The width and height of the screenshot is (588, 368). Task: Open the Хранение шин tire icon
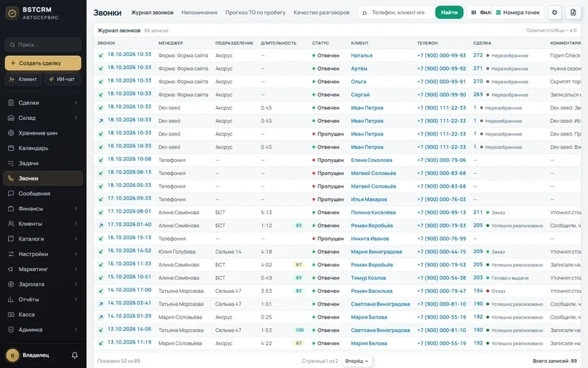11,133
